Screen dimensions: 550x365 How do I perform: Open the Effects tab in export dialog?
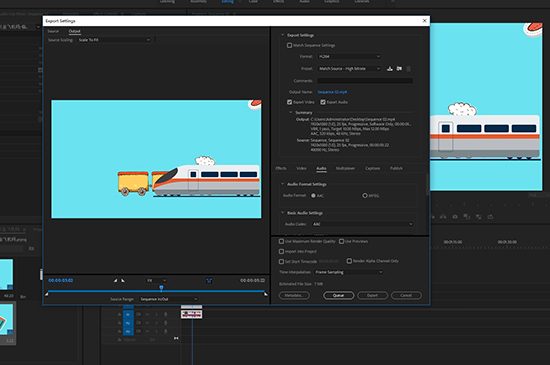click(x=281, y=168)
